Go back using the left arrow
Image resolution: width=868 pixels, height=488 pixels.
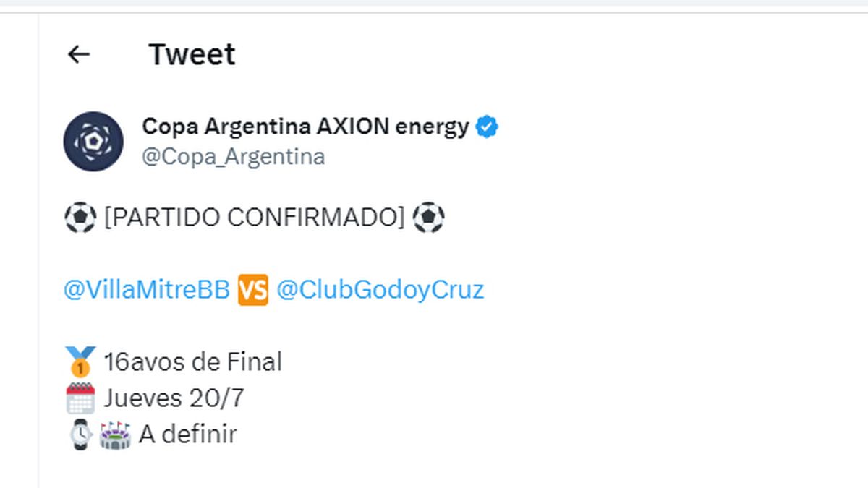[78, 54]
